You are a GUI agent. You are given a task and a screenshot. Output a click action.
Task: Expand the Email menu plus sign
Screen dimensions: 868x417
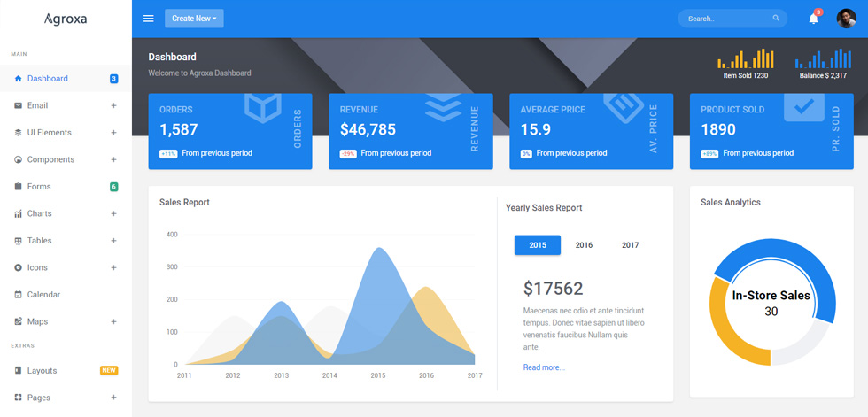click(x=113, y=105)
